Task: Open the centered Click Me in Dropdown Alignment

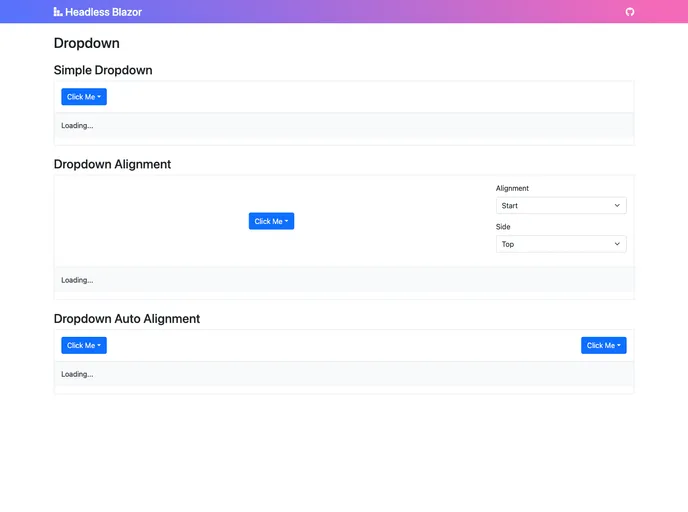Action: [271, 221]
